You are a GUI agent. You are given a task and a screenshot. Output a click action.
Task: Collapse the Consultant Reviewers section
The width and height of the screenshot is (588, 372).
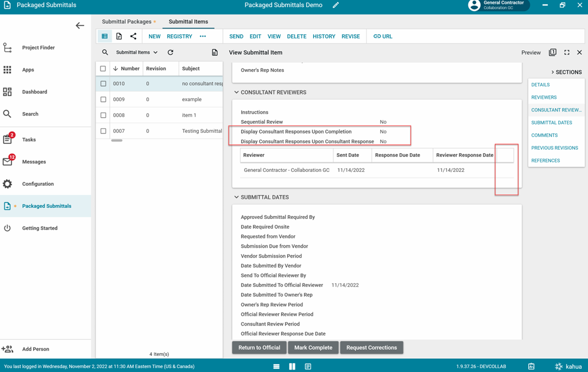(x=236, y=92)
